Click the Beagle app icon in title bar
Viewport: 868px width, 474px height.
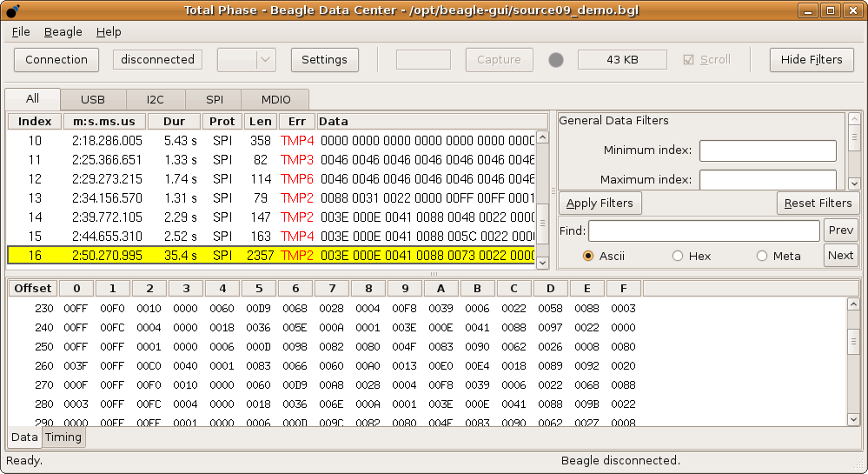[x=13, y=10]
